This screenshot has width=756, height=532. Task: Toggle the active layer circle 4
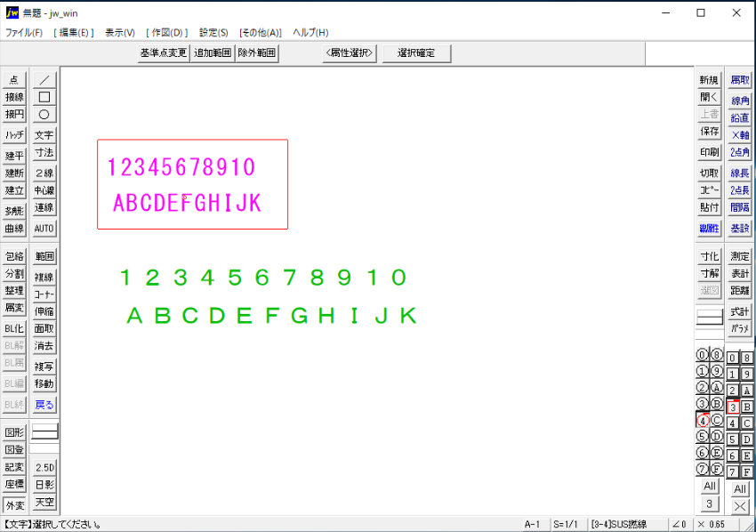[x=702, y=420]
